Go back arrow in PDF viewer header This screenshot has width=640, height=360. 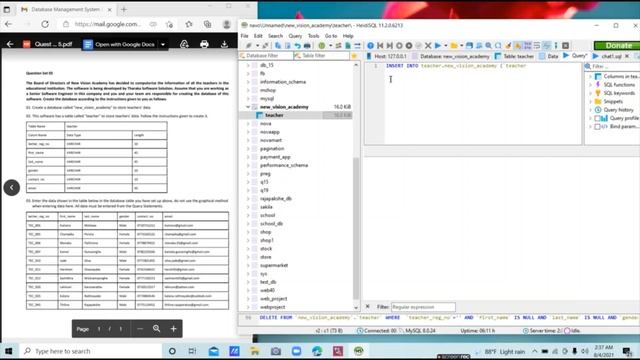[x=10, y=44]
